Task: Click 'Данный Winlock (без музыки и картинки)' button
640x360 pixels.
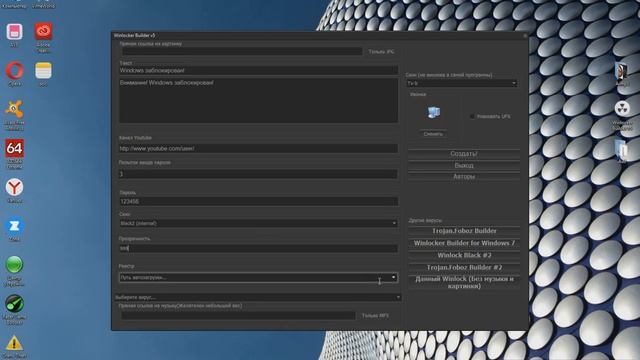Action: click(464, 282)
